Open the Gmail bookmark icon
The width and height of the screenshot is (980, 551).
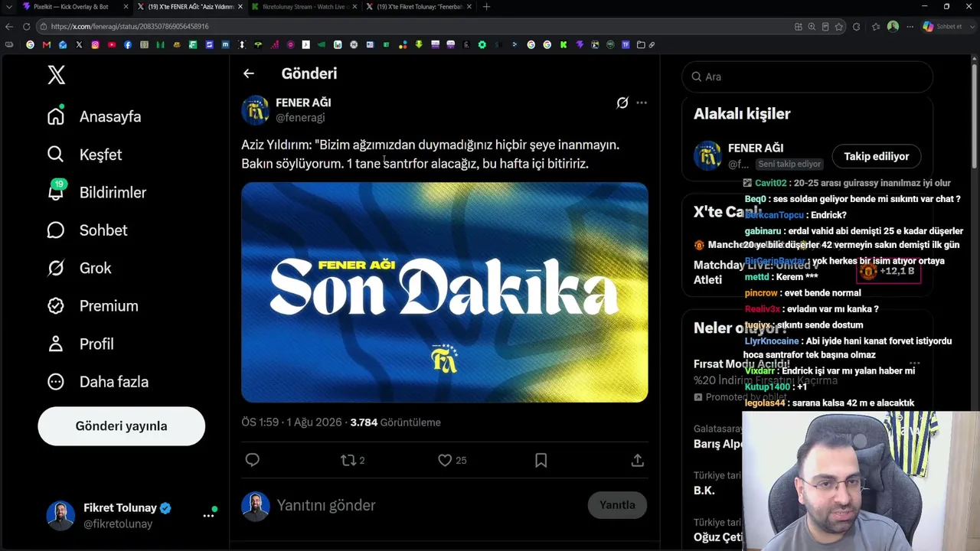(x=47, y=45)
